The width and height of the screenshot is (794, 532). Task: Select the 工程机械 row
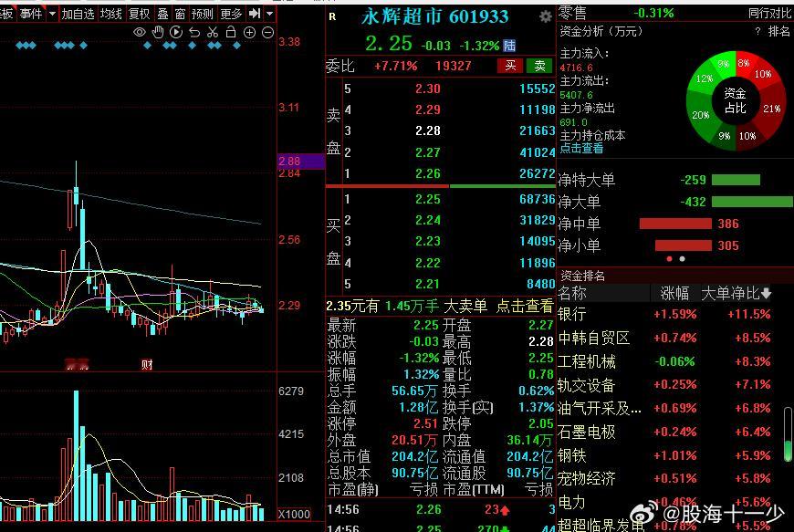pos(663,361)
